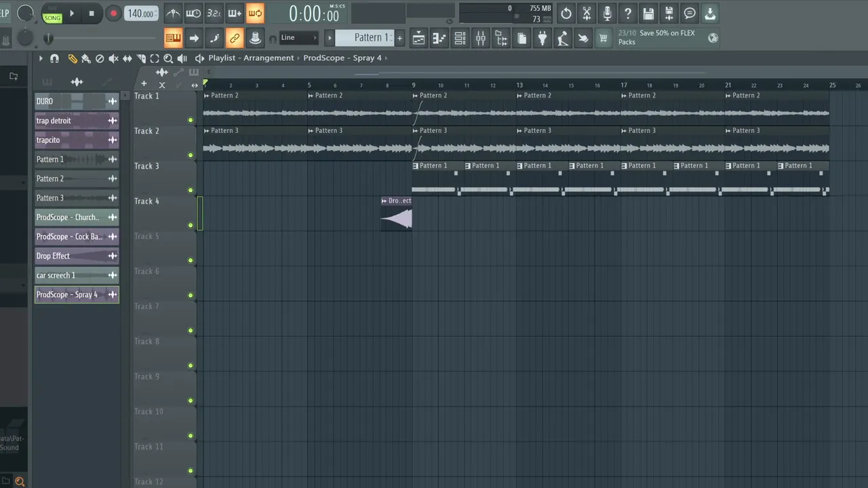
Task: Adjust the master volume knob
Action: [x=25, y=12]
